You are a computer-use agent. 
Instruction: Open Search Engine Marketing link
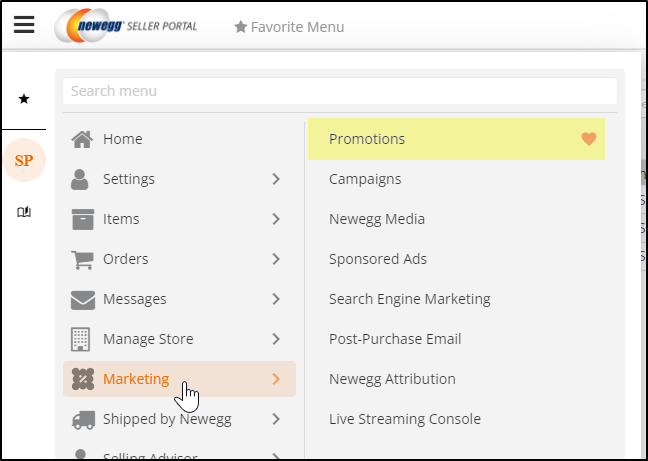coord(410,299)
